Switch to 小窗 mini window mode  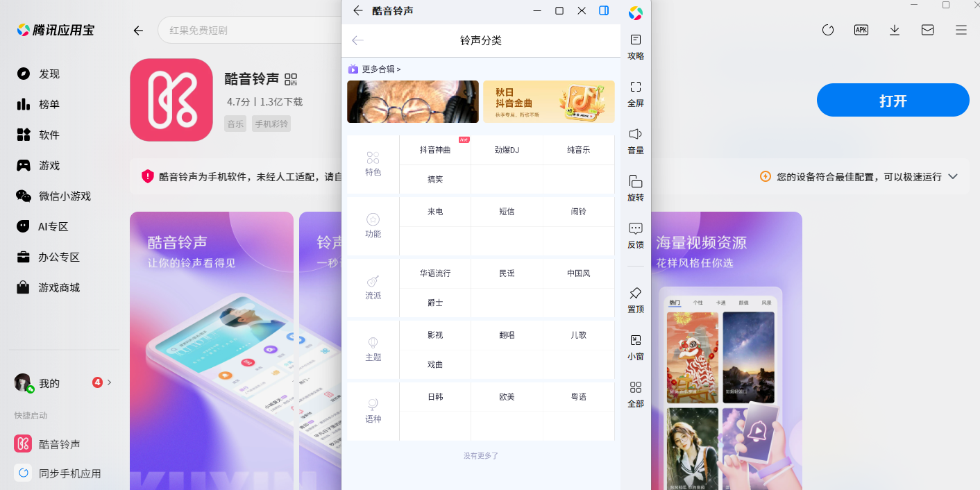pos(635,347)
